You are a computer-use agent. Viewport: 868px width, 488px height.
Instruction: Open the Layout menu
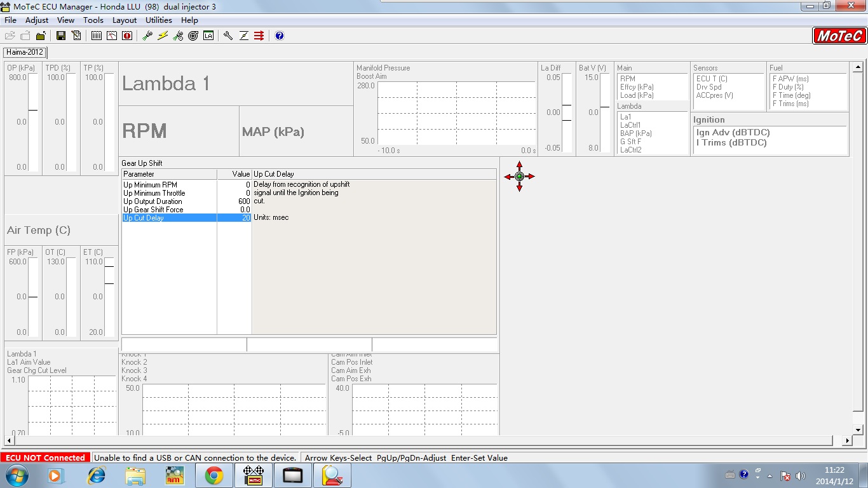pyautogui.click(x=125, y=20)
